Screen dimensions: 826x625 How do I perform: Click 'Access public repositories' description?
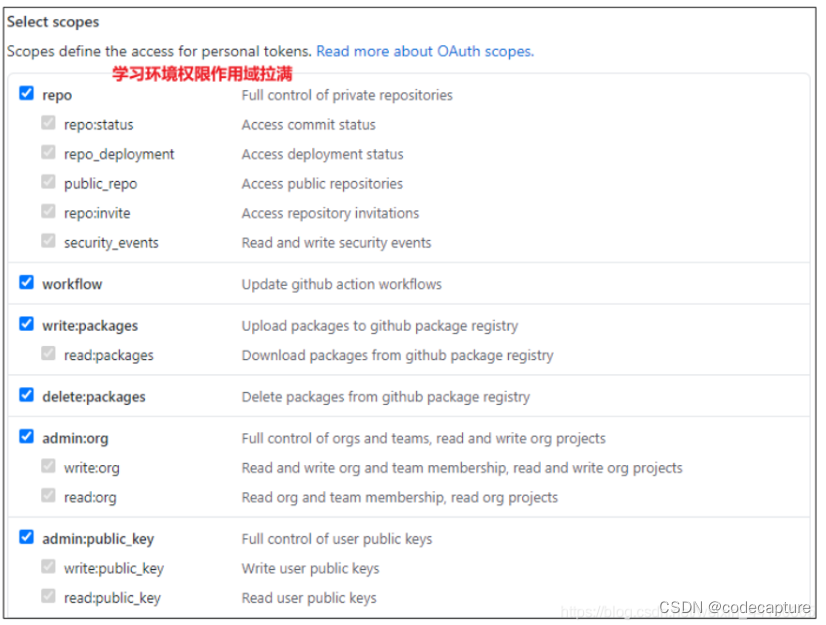(x=322, y=184)
